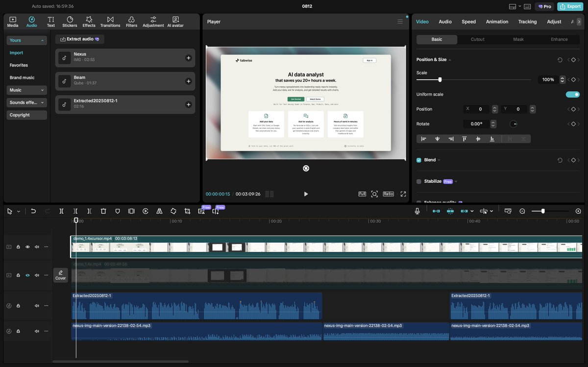The height and width of the screenshot is (367, 588).
Task: Reset Position & Size settings
Action: click(x=560, y=60)
